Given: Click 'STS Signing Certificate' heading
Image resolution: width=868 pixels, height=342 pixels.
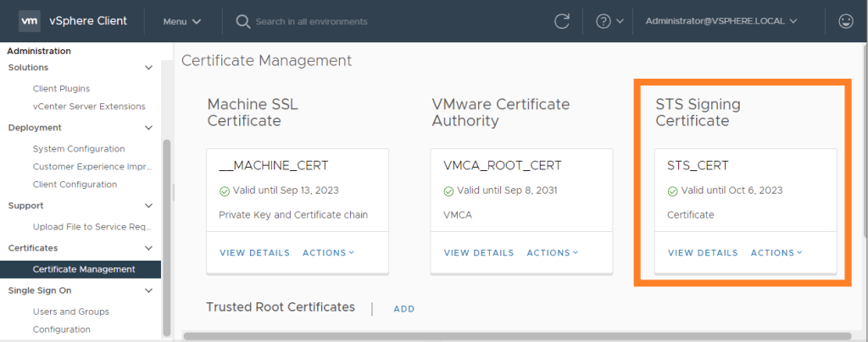Looking at the screenshot, I should pyautogui.click(x=698, y=112).
